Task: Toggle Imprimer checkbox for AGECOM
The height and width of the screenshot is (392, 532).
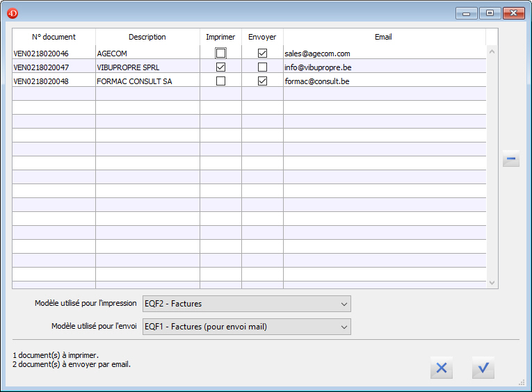Action: 220,53
